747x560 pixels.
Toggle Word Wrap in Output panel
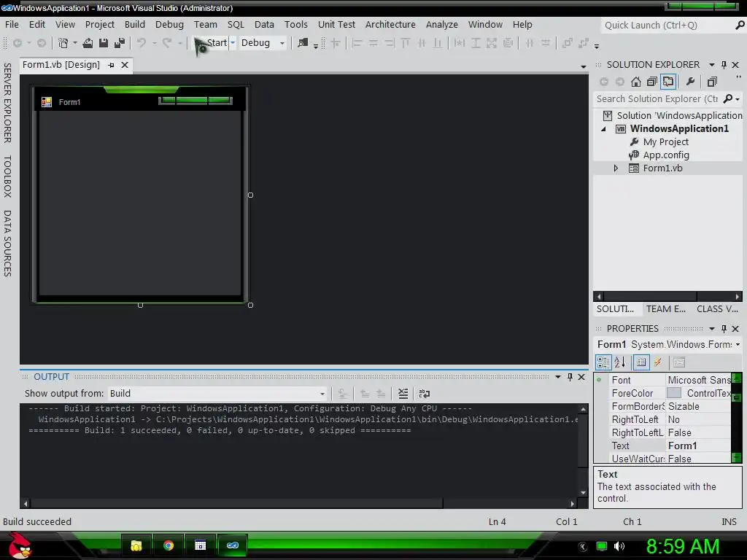point(424,393)
